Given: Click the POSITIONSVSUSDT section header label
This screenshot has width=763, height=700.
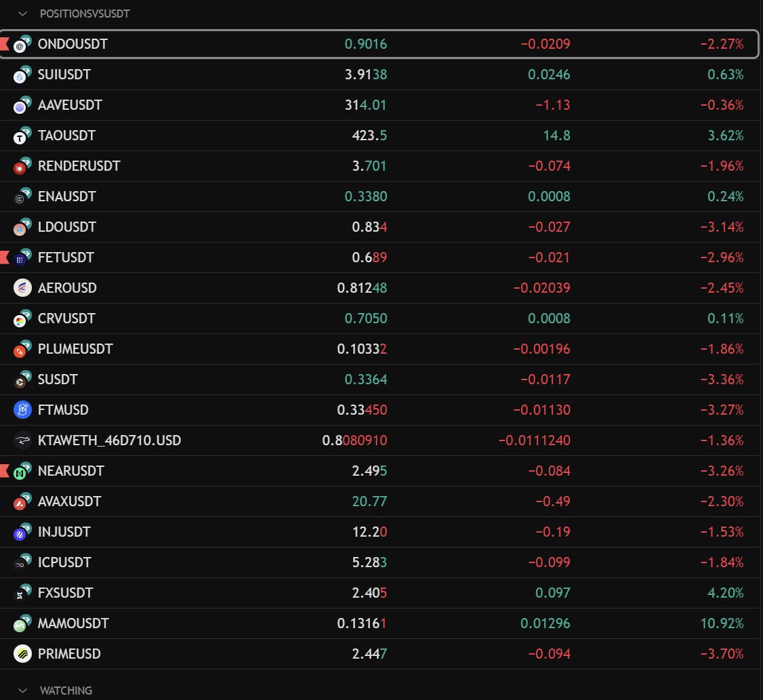Looking at the screenshot, I should [85, 14].
